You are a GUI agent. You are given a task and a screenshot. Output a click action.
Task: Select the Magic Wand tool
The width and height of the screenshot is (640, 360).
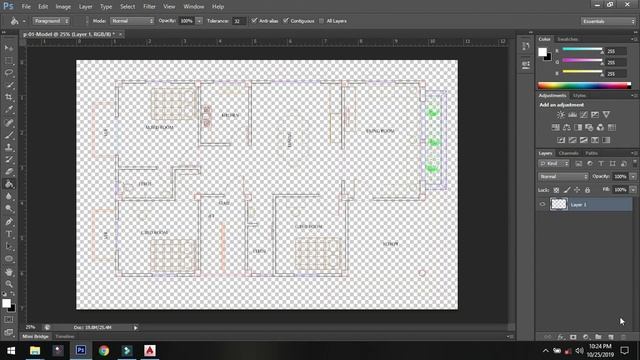coord(9,85)
